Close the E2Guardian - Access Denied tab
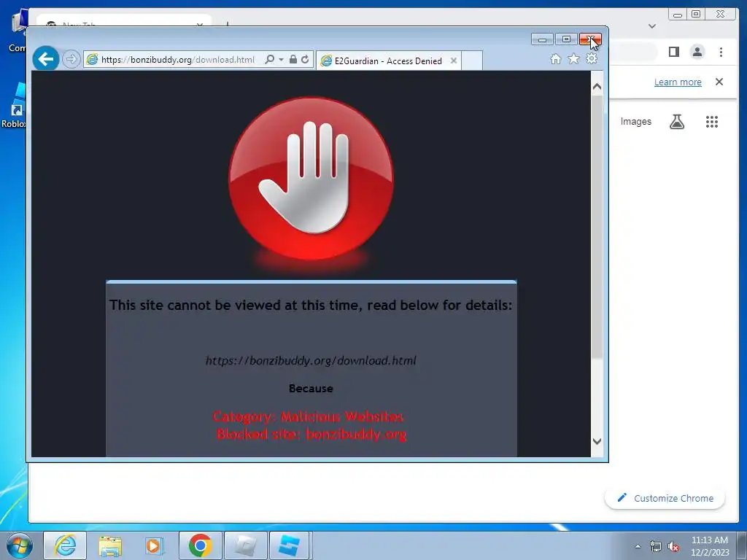 (x=454, y=61)
